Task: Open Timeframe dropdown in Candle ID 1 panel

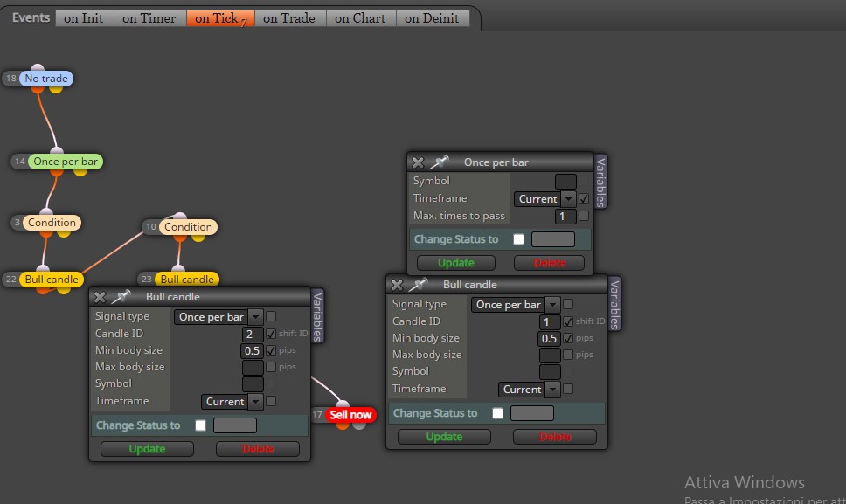Action: coord(529,390)
